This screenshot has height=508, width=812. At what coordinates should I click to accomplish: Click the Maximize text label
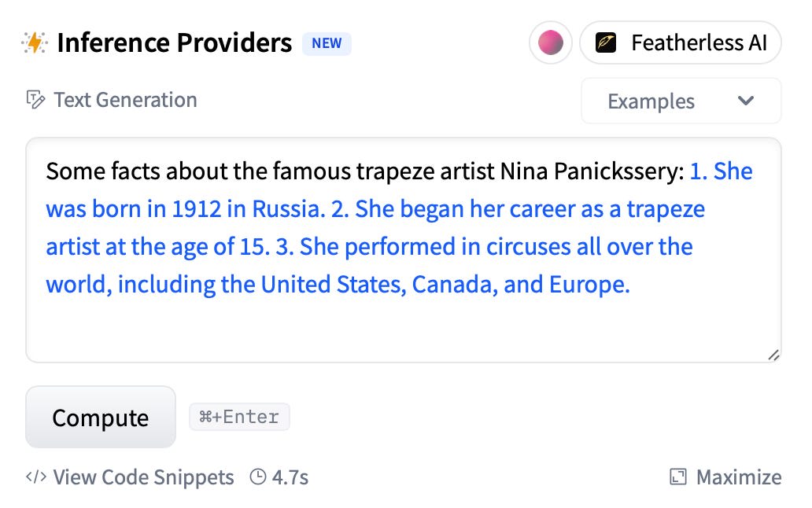[x=739, y=477]
